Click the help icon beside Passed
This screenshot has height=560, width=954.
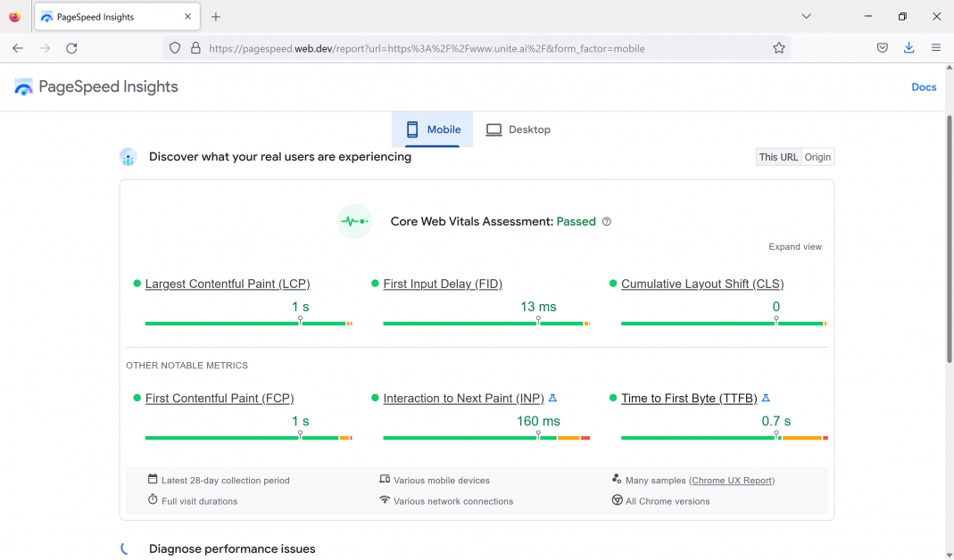607,222
